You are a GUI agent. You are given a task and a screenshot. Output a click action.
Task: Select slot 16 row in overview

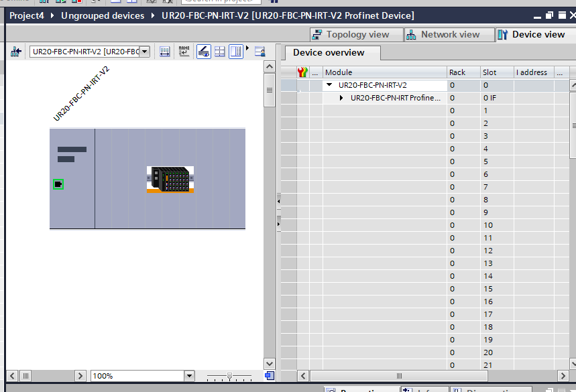[x=425, y=302]
